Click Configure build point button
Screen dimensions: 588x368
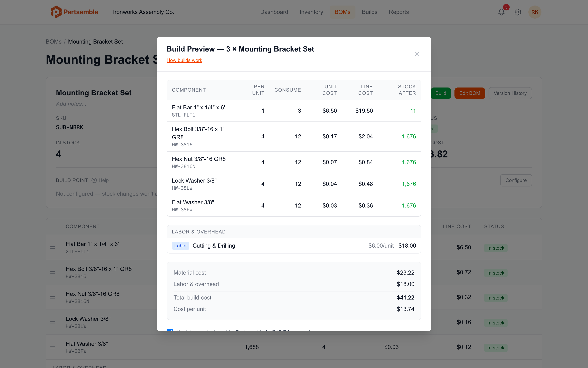tap(516, 180)
